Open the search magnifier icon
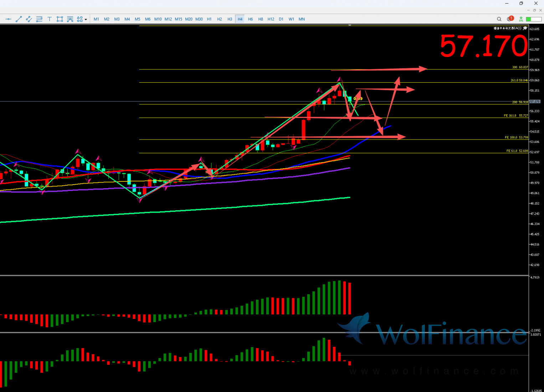 point(499,19)
